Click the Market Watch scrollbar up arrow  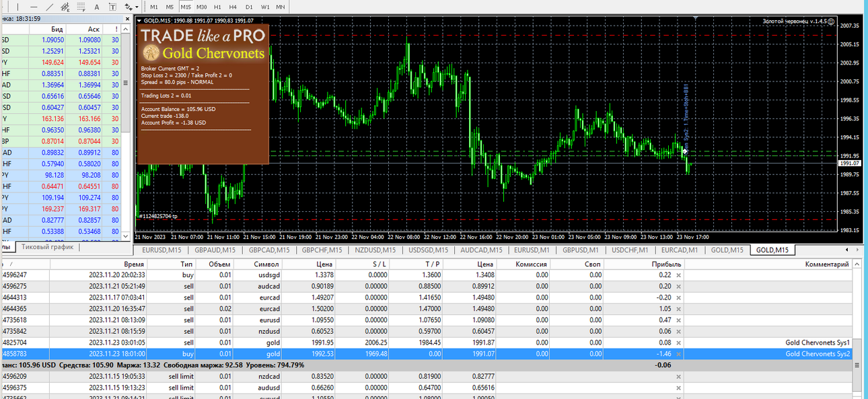(x=125, y=29)
